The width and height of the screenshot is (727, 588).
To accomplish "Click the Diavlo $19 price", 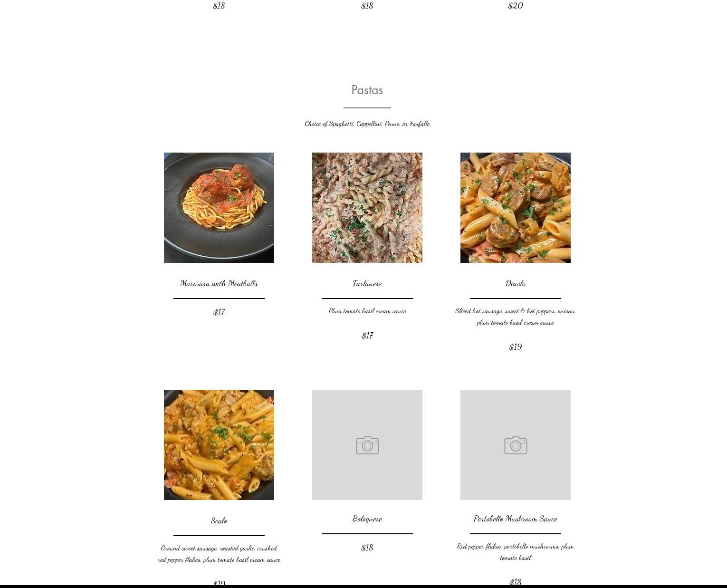I will [516, 347].
